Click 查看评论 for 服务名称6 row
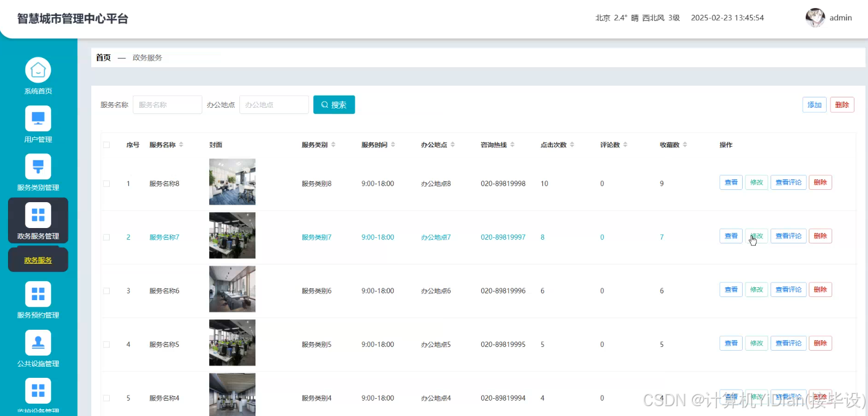Image resolution: width=868 pixels, height=416 pixels. coord(788,290)
